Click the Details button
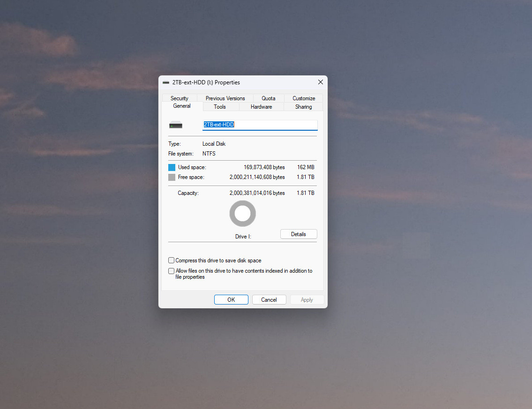This screenshot has height=409, width=532. click(x=299, y=234)
